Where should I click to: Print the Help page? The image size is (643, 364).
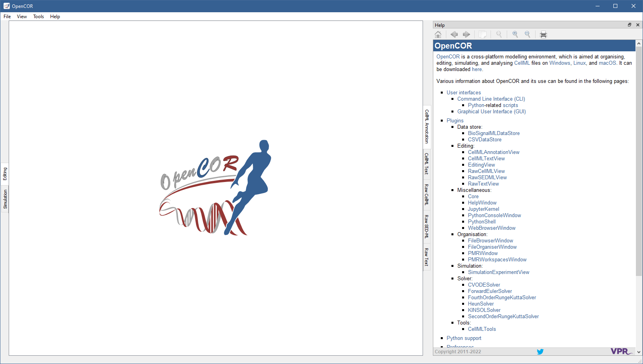(x=543, y=34)
